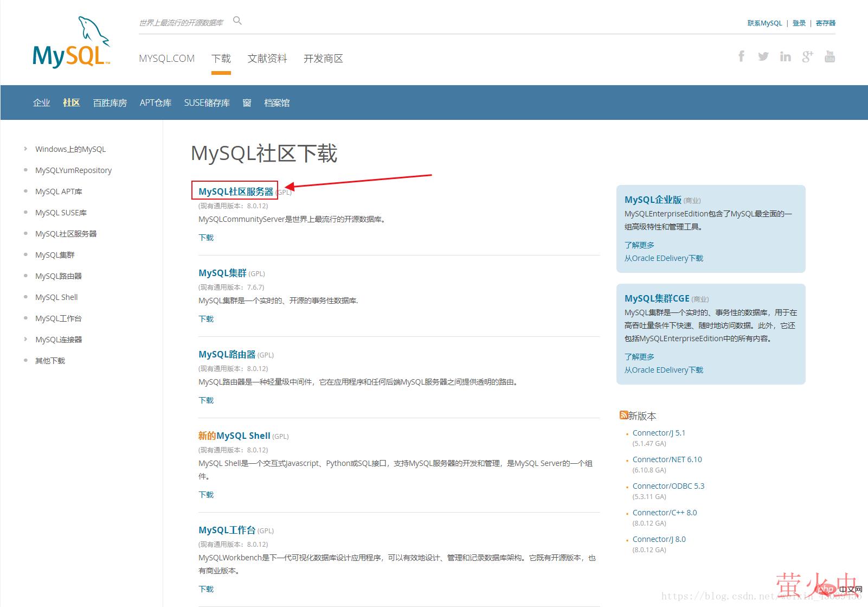Select the 企业 menu item

(x=41, y=103)
